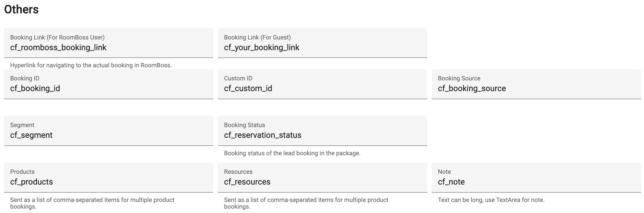Click the cf_segment value text
Viewport: 644px width, 213px height.
click(31, 135)
